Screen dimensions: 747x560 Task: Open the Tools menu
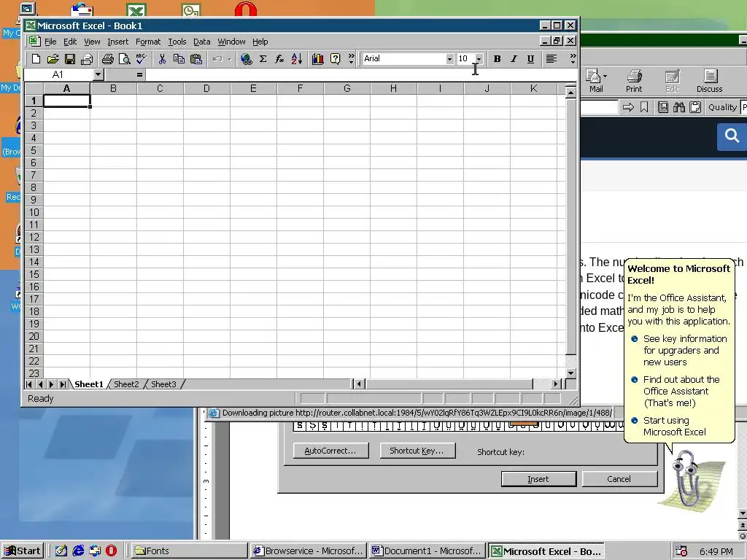(x=177, y=42)
